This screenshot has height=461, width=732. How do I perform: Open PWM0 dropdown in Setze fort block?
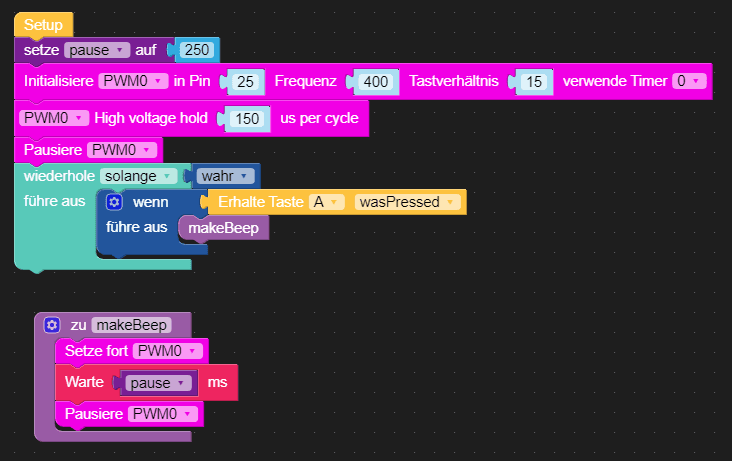pos(169,351)
